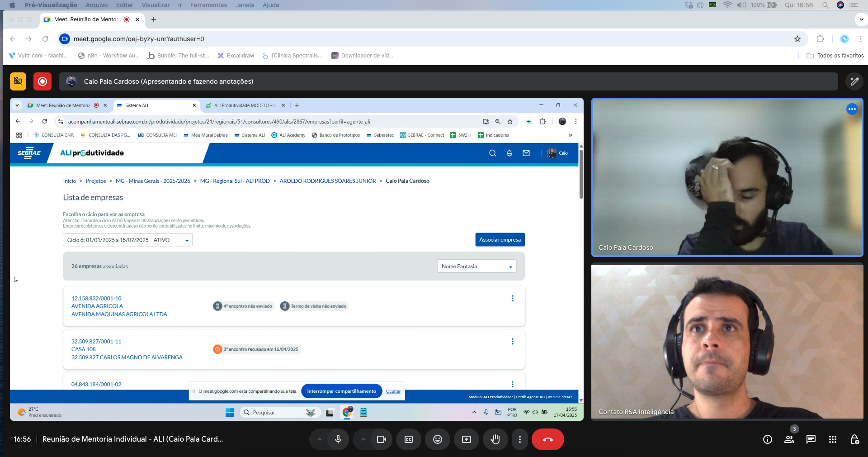
Task: Open chat with everyone
Action: 811,439
